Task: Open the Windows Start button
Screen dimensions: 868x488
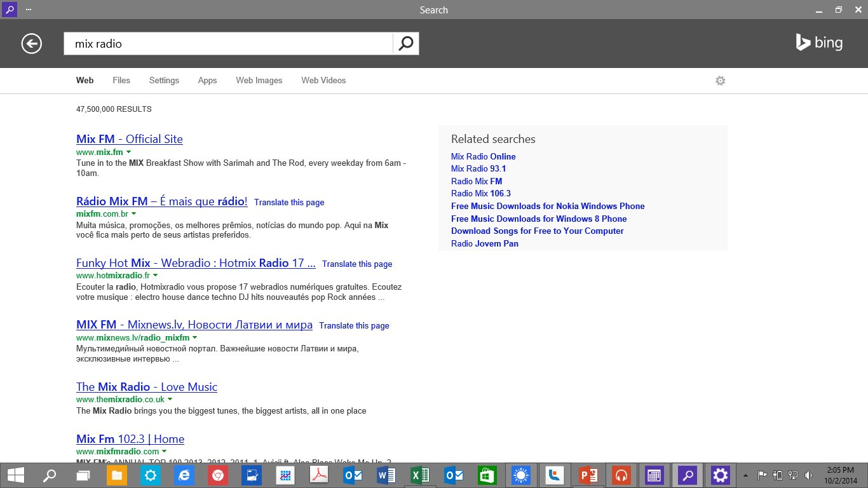Action: click(x=16, y=475)
